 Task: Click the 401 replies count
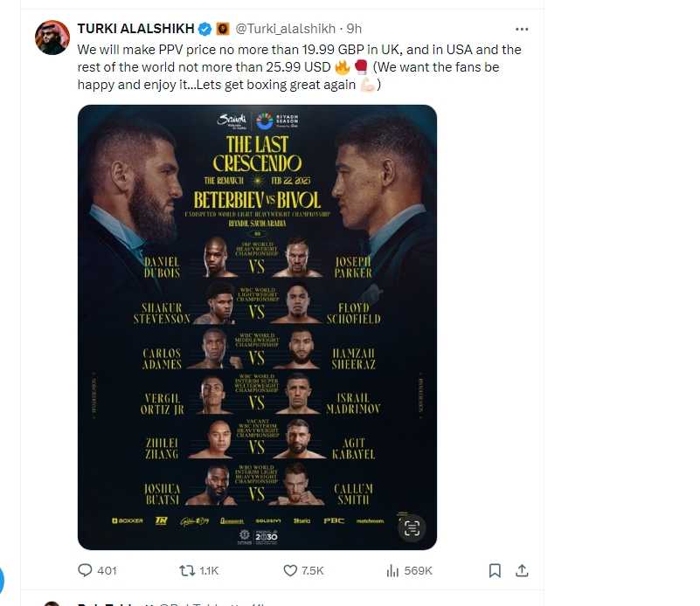pyautogui.click(x=107, y=571)
